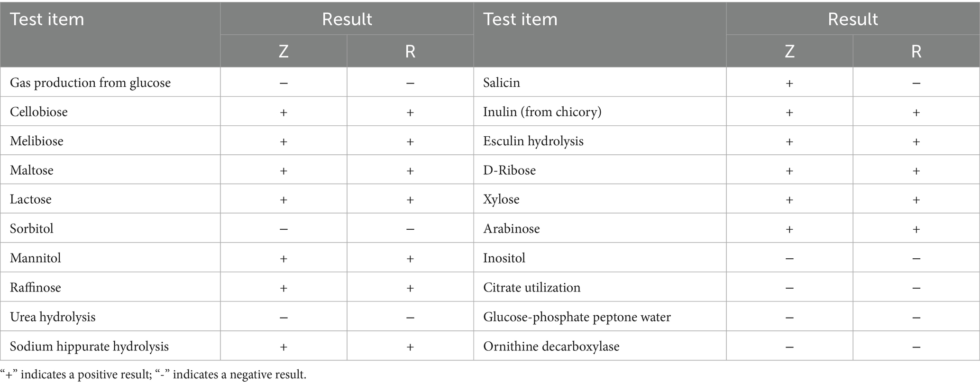
Task: Click the Urea hydrolysis test item
Action: click(53, 317)
